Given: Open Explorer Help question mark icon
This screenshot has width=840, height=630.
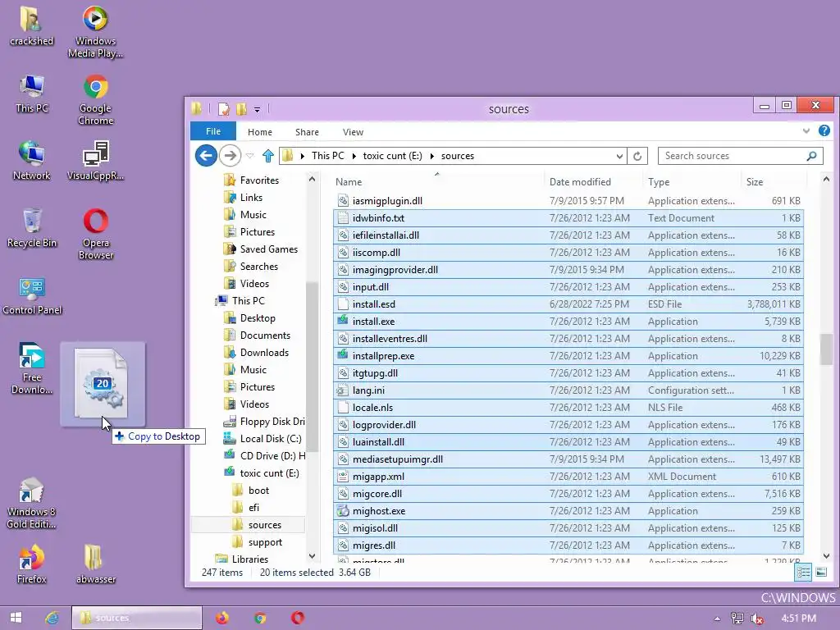Looking at the screenshot, I should pos(824,130).
